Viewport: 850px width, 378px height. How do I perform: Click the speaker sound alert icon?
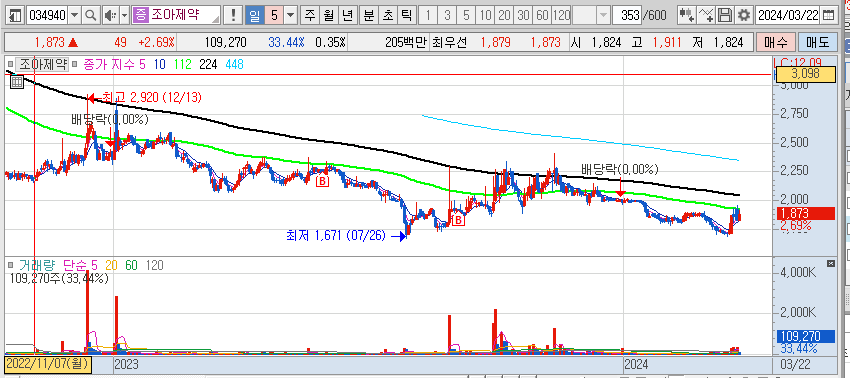pyautogui.click(x=110, y=15)
